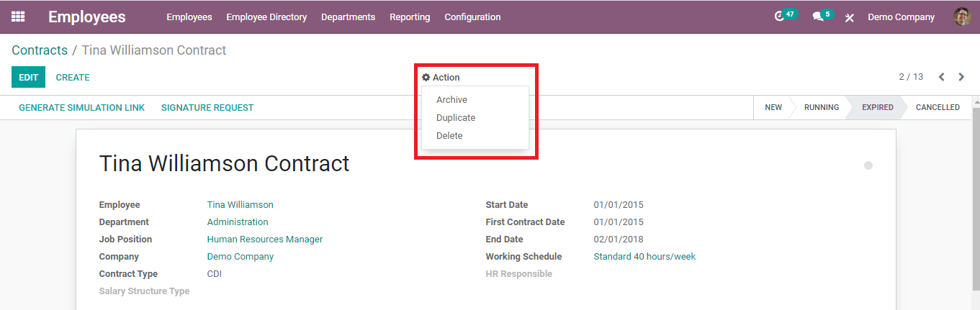Click the vertical scrollbar on the right
This screenshot has width=980, height=310.
[x=976, y=209]
